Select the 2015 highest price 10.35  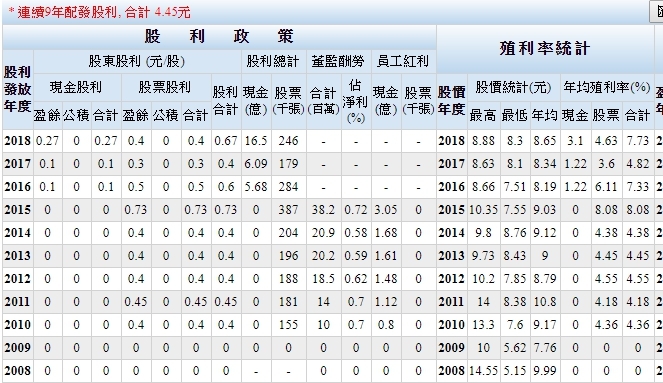483,210
